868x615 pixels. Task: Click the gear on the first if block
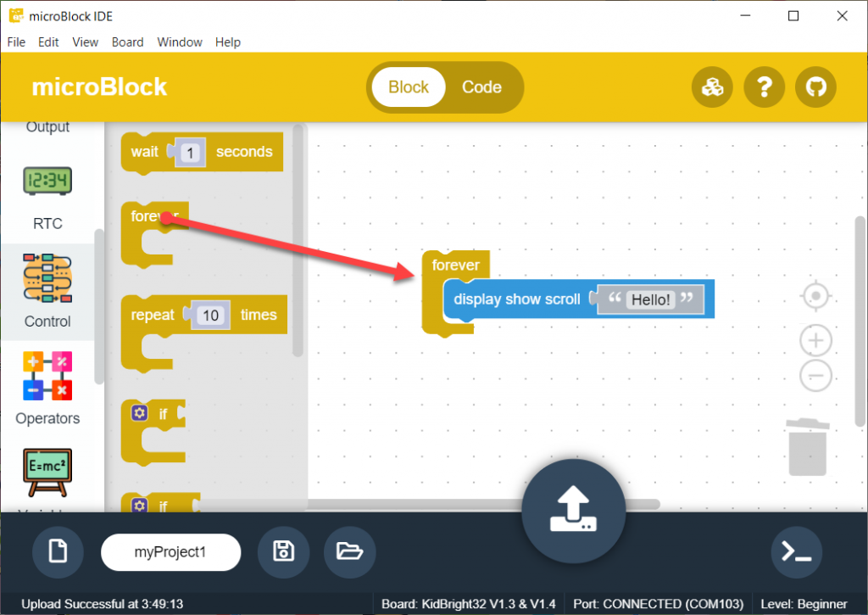[x=140, y=413]
